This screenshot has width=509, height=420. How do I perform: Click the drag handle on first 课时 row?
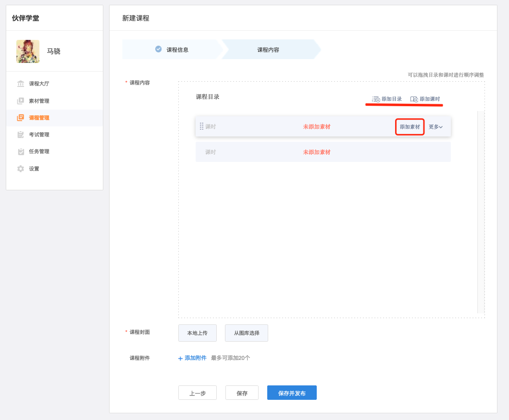201,126
